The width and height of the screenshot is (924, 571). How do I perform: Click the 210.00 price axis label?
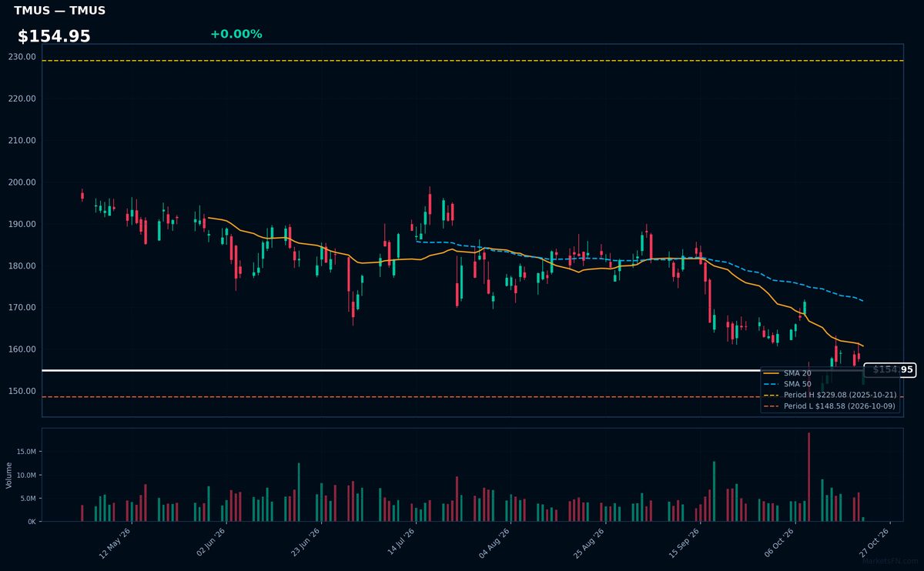pos(22,140)
